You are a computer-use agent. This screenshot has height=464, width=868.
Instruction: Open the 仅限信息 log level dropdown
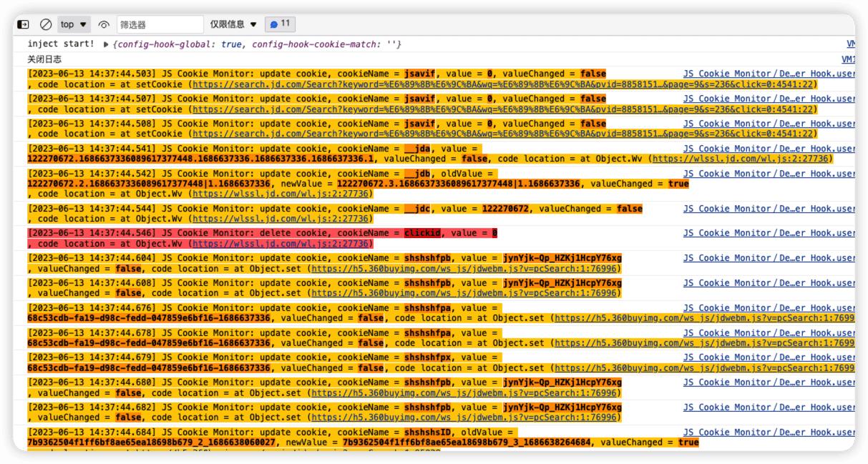coord(233,24)
